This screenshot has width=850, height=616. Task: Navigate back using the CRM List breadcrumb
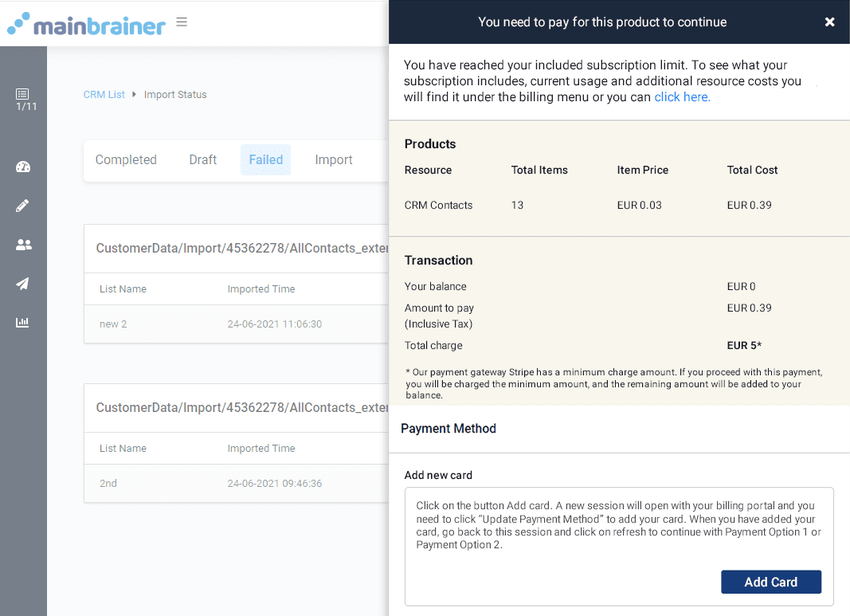(104, 94)
